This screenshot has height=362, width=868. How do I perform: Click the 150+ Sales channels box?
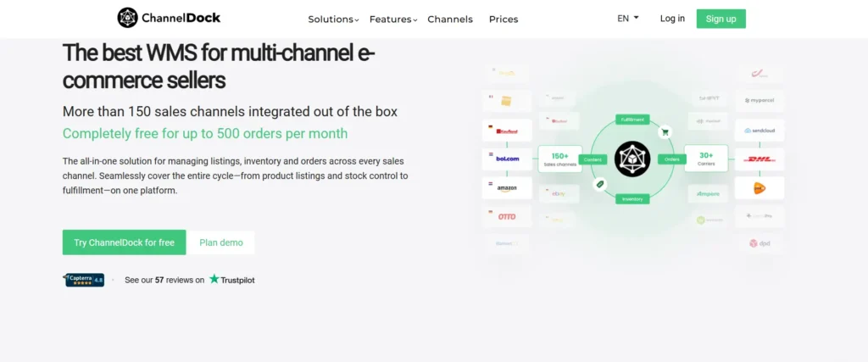tap(559, 159)
